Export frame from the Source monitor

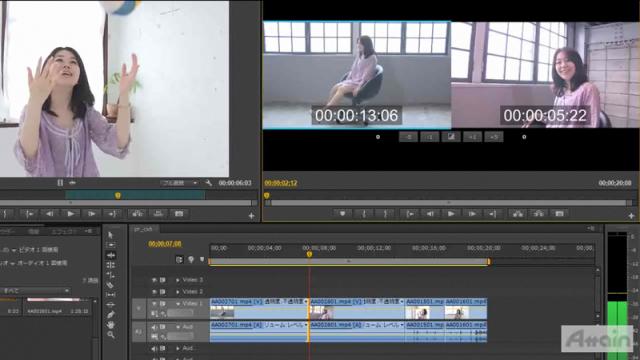tap(179, 213)
